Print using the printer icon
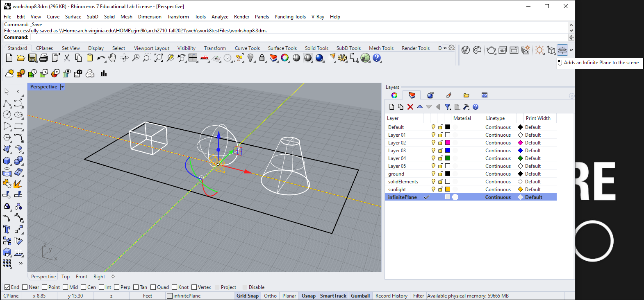 [44, 58]
